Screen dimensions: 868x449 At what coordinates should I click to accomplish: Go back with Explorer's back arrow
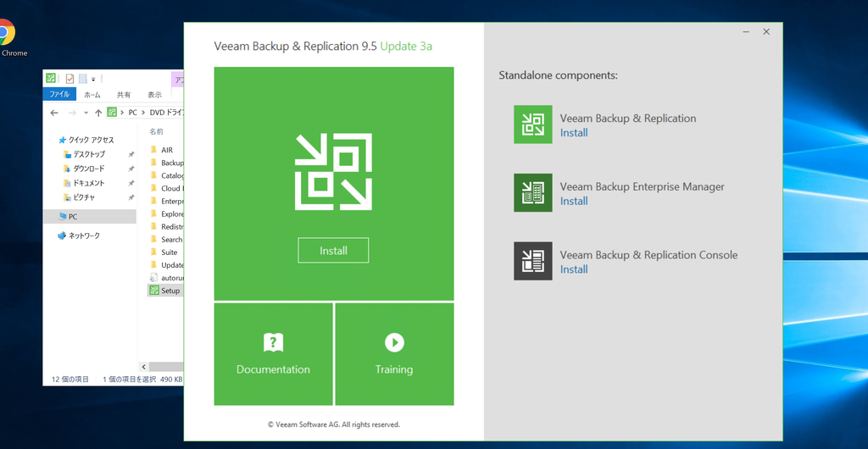click(x=54, y=113)
